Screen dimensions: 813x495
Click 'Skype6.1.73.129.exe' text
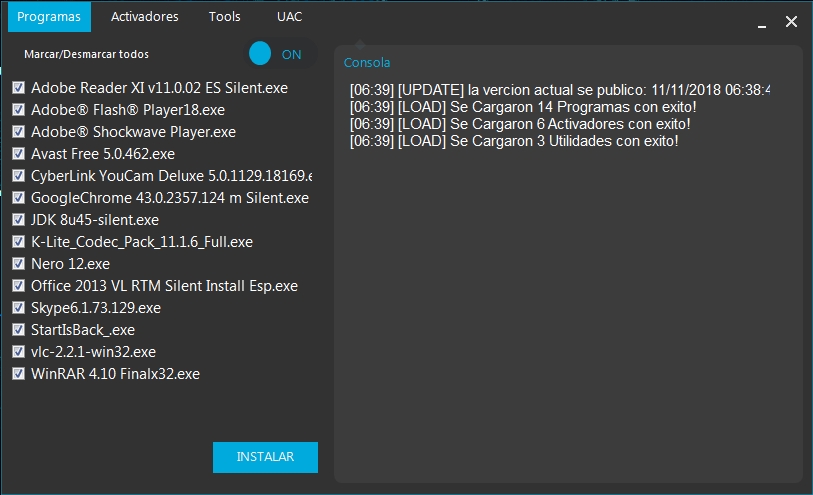(96, 308)
